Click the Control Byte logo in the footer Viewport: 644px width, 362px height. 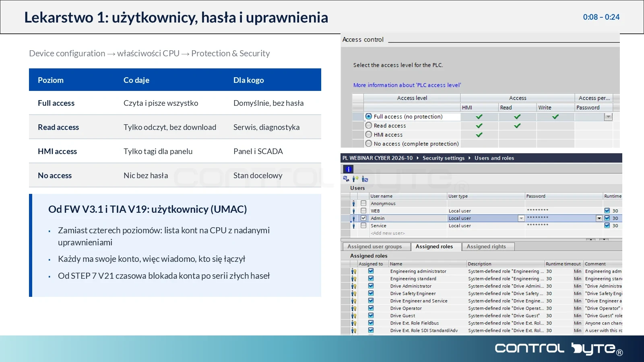click(x=559, y=349)
